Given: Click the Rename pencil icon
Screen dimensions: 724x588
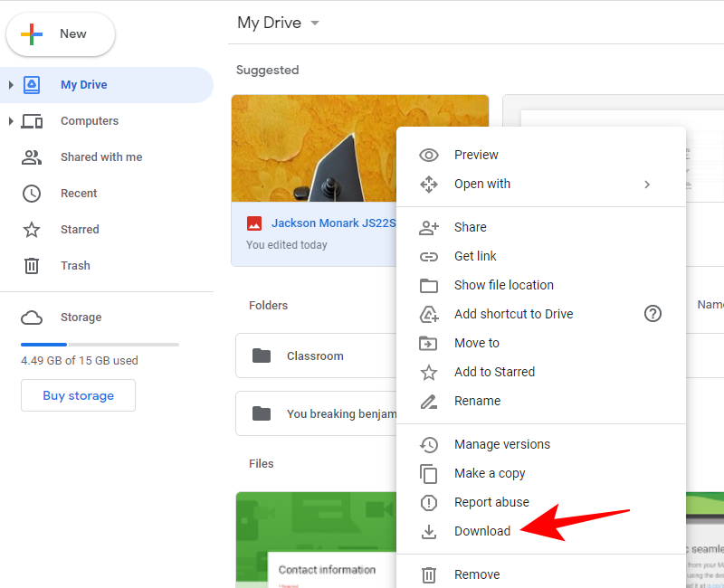Looking at the screenshot, I should [x=429, y=401].
